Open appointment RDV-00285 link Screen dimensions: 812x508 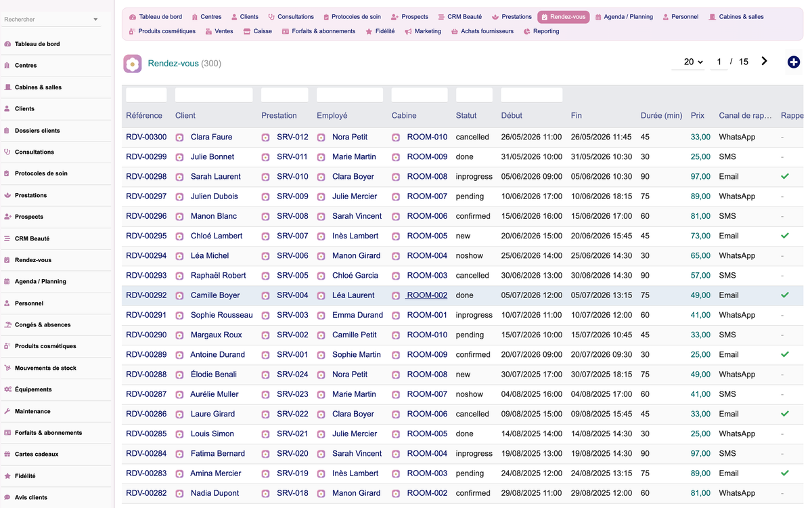[x=146, y=433]
